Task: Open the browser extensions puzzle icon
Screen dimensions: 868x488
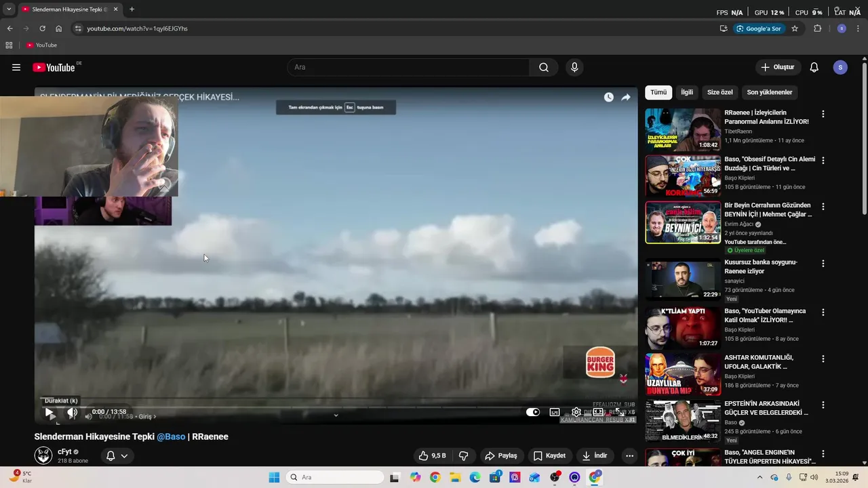Action: (817, 28)
